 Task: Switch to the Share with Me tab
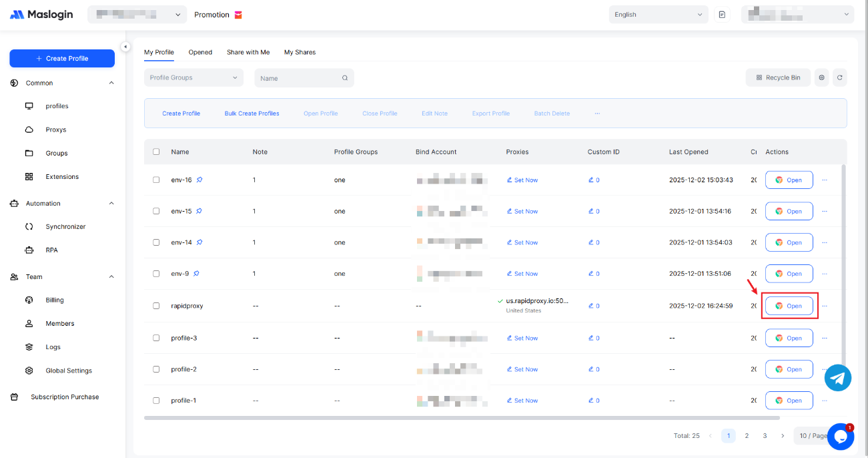pos(248,52)
